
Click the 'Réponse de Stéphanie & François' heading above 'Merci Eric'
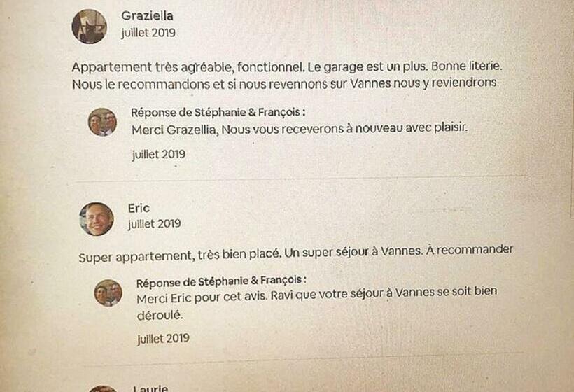(222, 283)
